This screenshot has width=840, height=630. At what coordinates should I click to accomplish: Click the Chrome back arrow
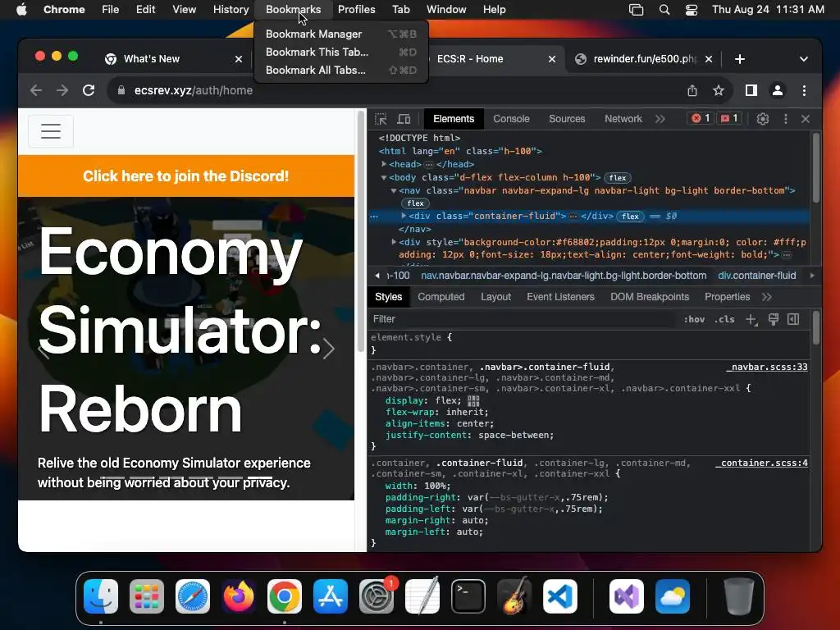[36, 90]
